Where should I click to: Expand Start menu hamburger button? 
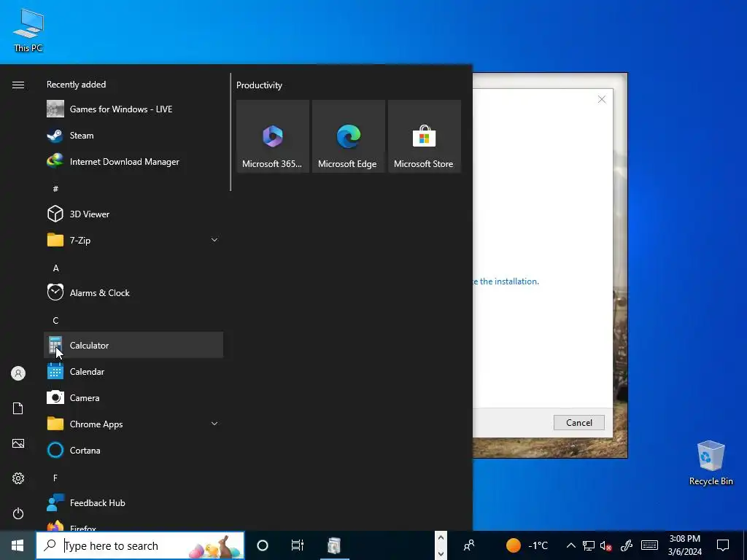[x=18, y=85]
